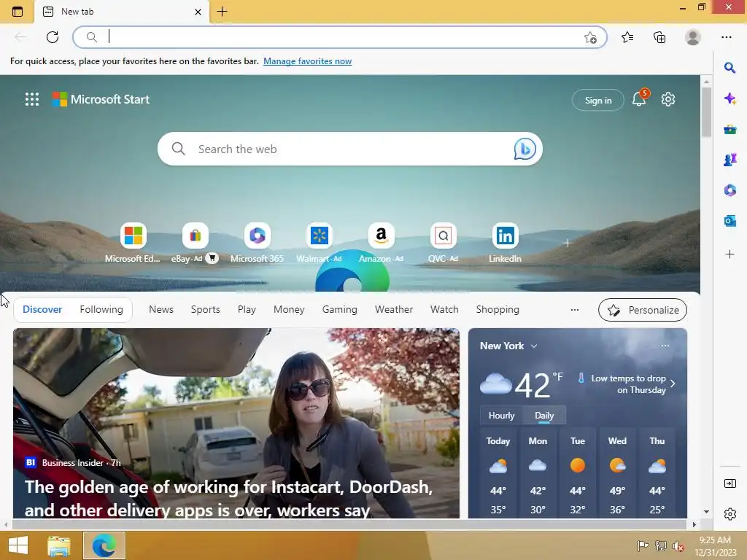Expand the low temps alert chevron
Viewport: 747px width, 560px height.
click(673, 384)
